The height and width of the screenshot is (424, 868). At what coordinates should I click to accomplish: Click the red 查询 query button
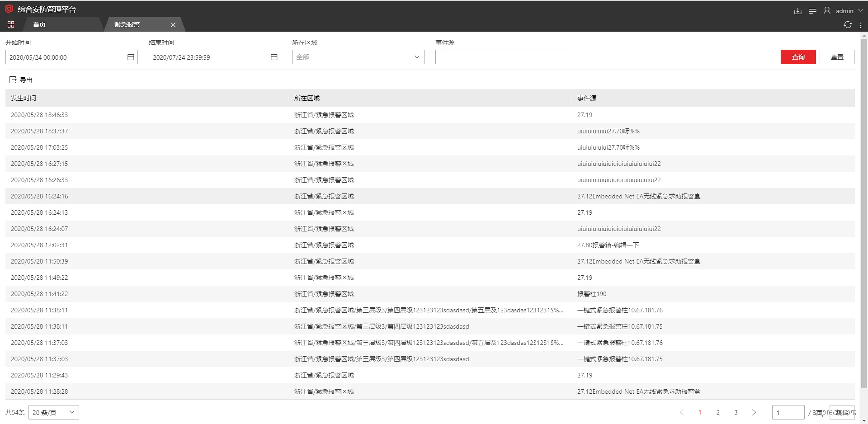798,57
